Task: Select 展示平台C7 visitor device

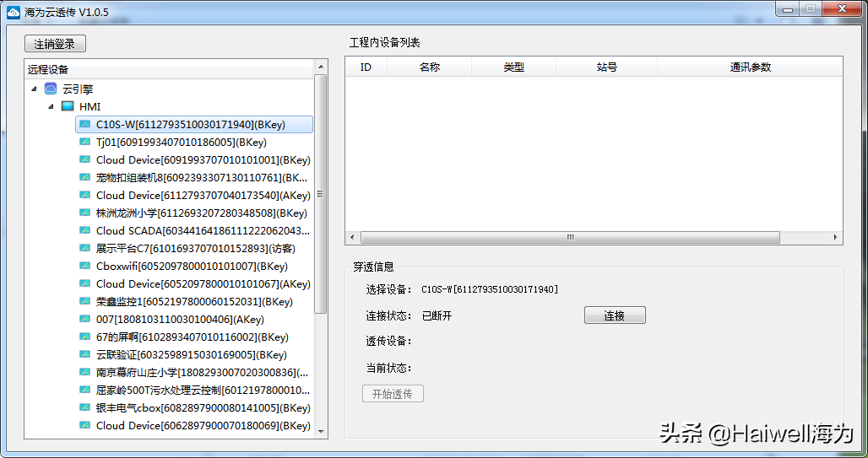Action: coord(195,248)
